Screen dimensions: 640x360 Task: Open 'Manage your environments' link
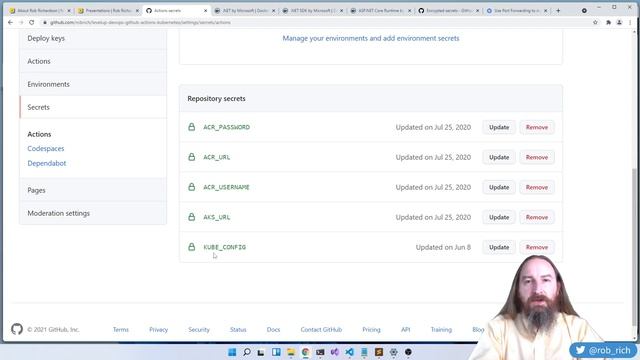(x=371, y=38)
